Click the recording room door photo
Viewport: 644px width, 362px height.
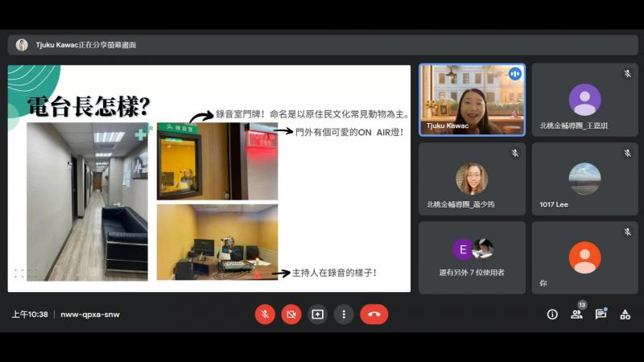217,162
